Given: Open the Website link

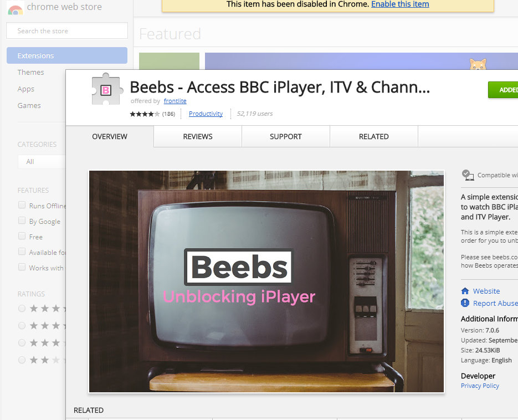Looking at the screenshot, I should (x=486, y=291).
